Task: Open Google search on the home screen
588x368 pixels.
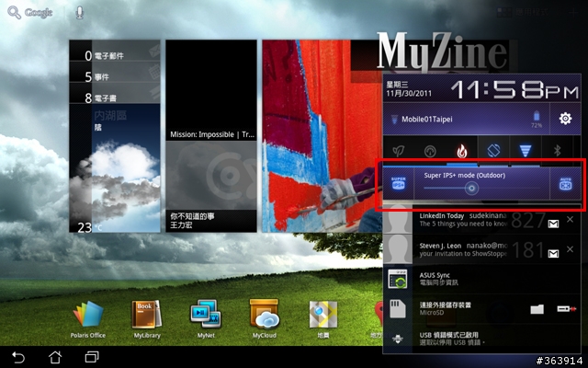Action: (30, 12)
